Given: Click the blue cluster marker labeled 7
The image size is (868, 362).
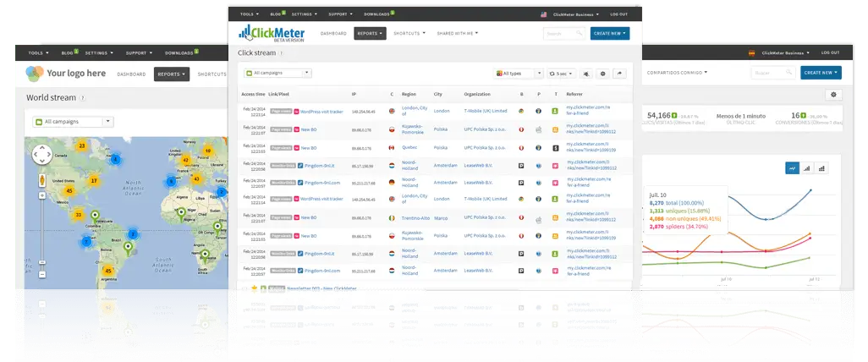Looking at the screenshot, I should click(86, 242).
